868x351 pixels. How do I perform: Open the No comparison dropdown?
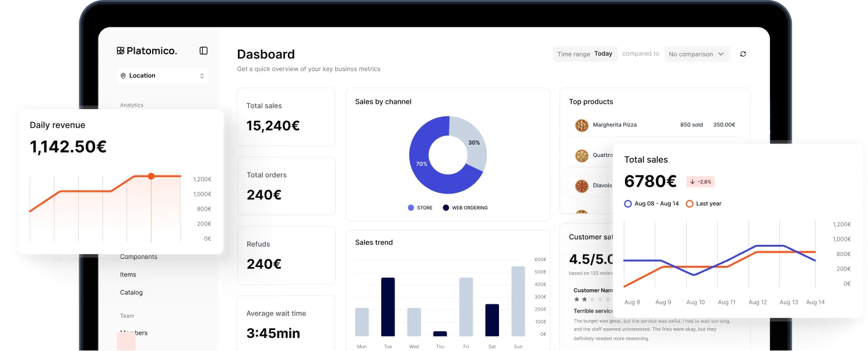697,54
